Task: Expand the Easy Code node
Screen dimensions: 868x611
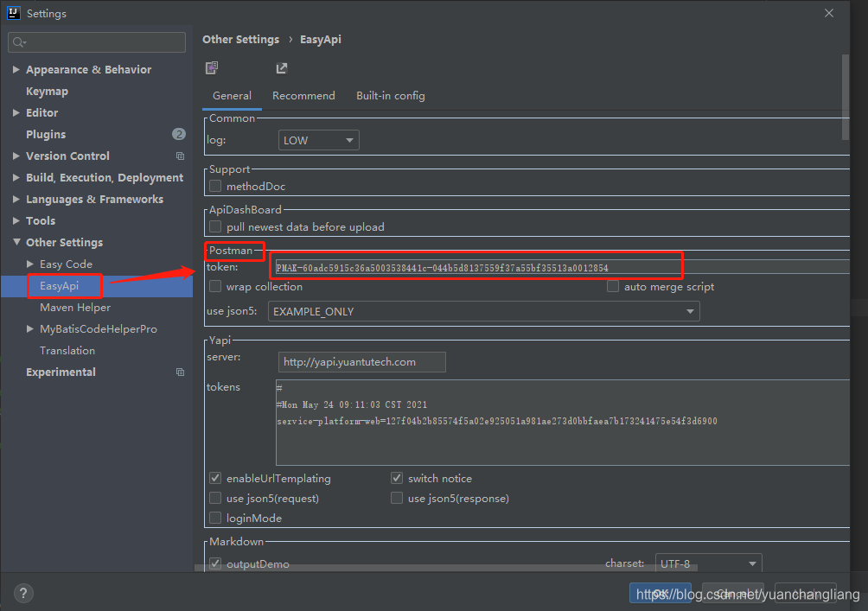Action: pos(30,264)
